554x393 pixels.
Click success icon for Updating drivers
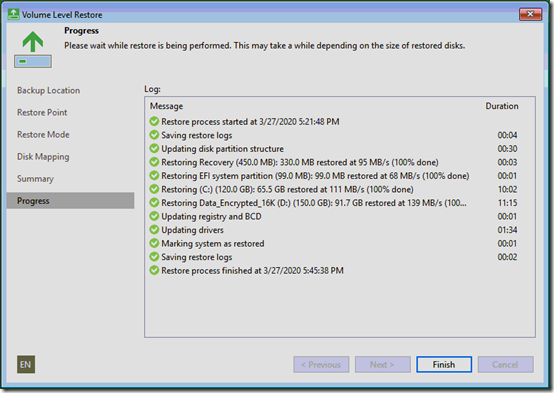(x=154, y=230)
